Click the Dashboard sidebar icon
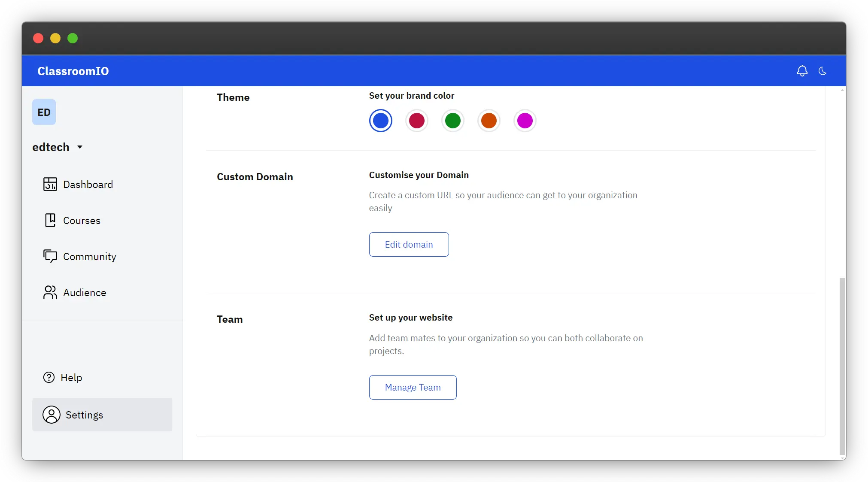Image resolution: width=868 pixels, height=482 pixels. 50,184
